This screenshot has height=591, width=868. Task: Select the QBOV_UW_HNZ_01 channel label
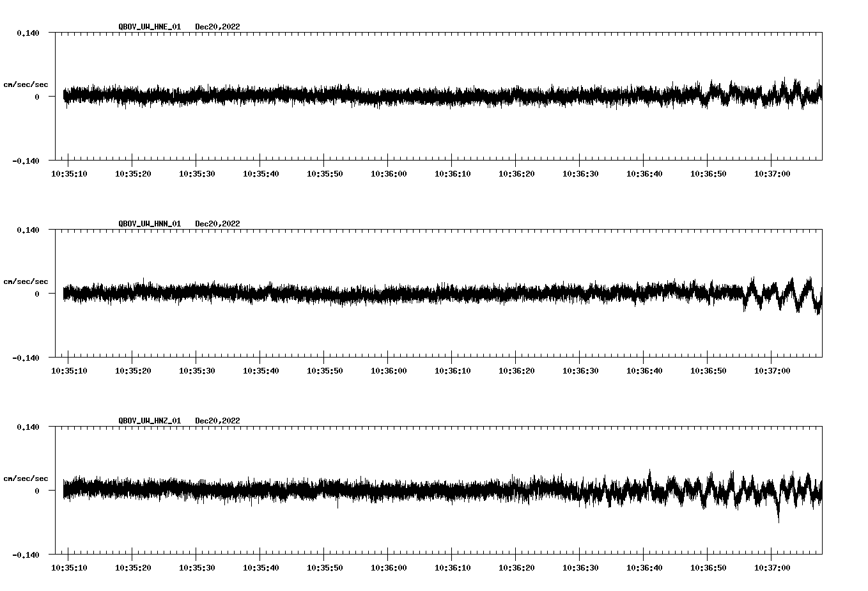(x=149, y=421)
